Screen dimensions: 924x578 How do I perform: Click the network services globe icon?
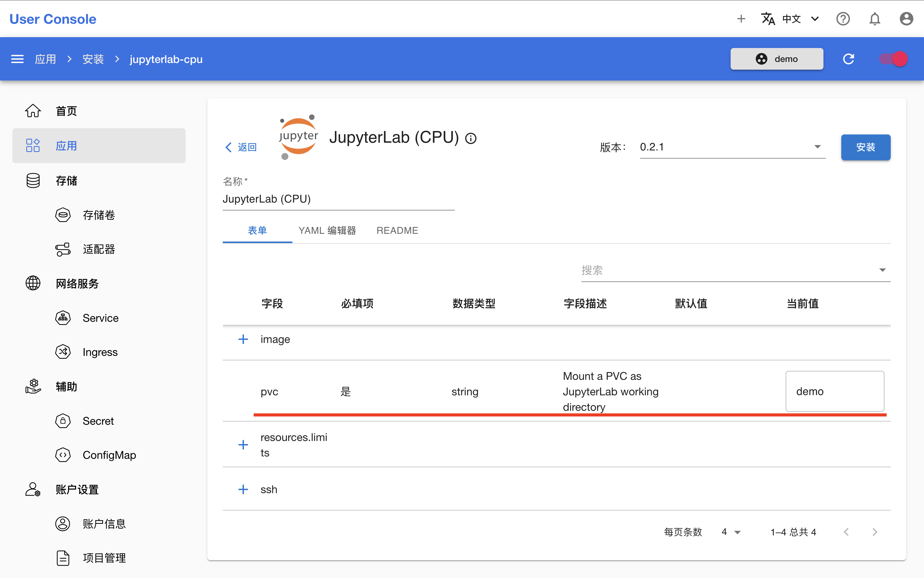click(33, 283)
